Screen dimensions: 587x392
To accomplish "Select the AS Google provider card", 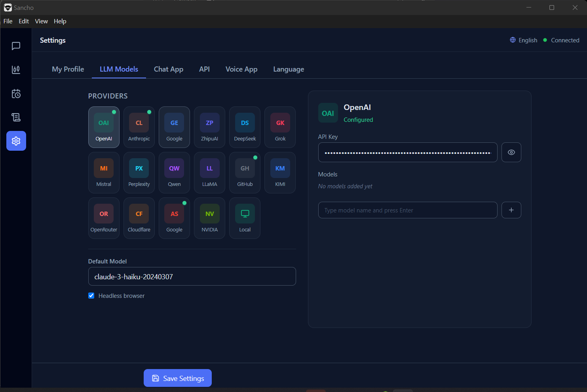I will tap(174, 218).
